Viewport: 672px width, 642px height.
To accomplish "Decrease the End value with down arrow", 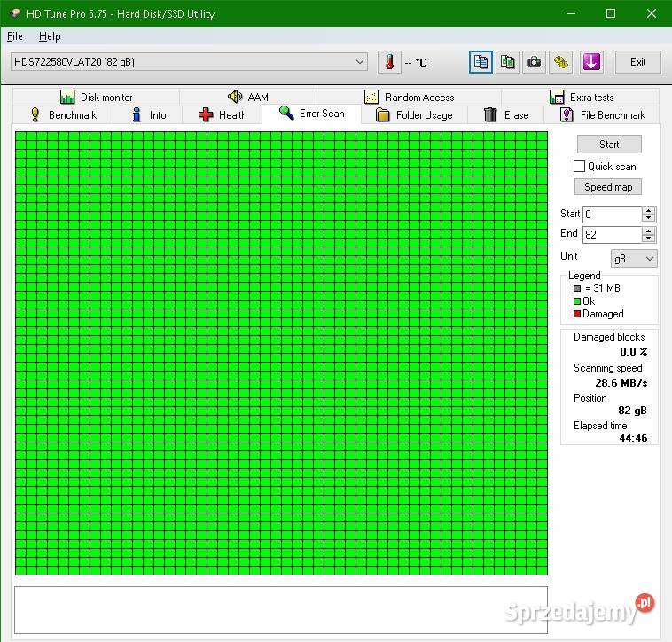I will pos(649,239).
